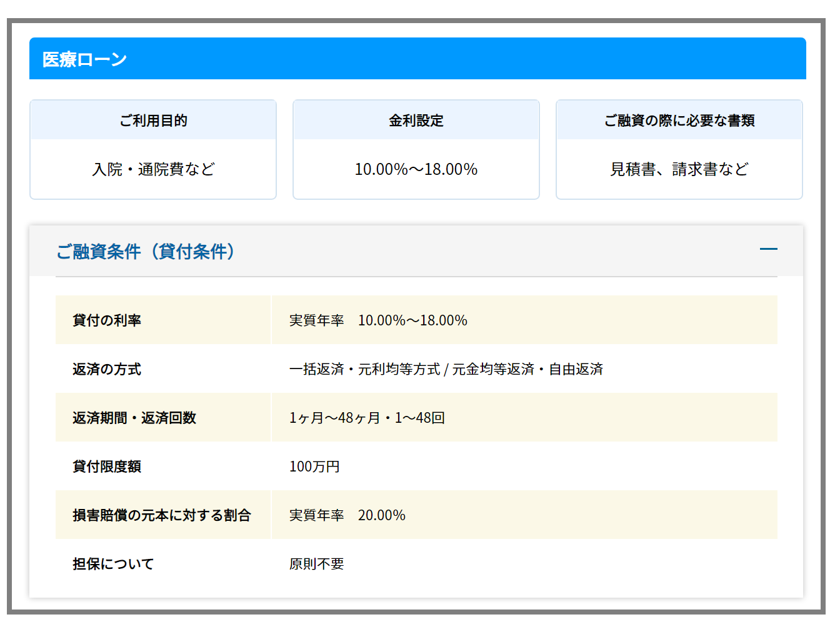This screenshot has width=840, height=632.
Task: Click the 医療ローン blue header banner
Action: tap(417, 59)
